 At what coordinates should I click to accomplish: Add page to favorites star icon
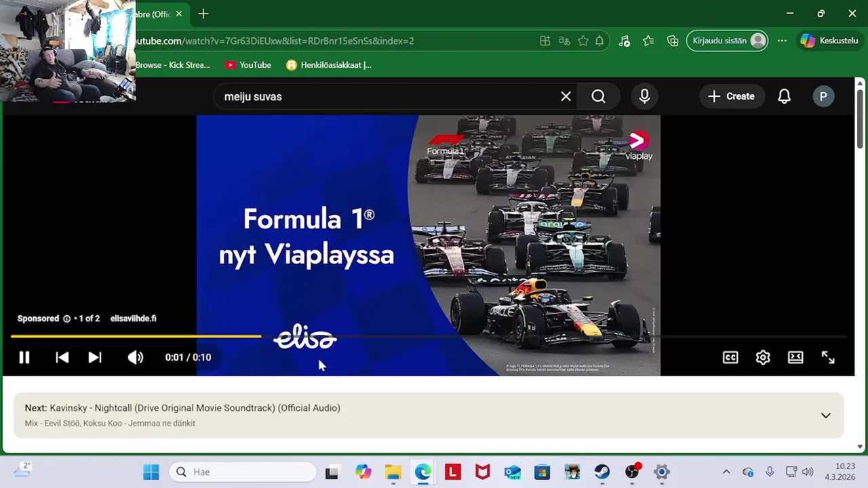click(583, 41)
